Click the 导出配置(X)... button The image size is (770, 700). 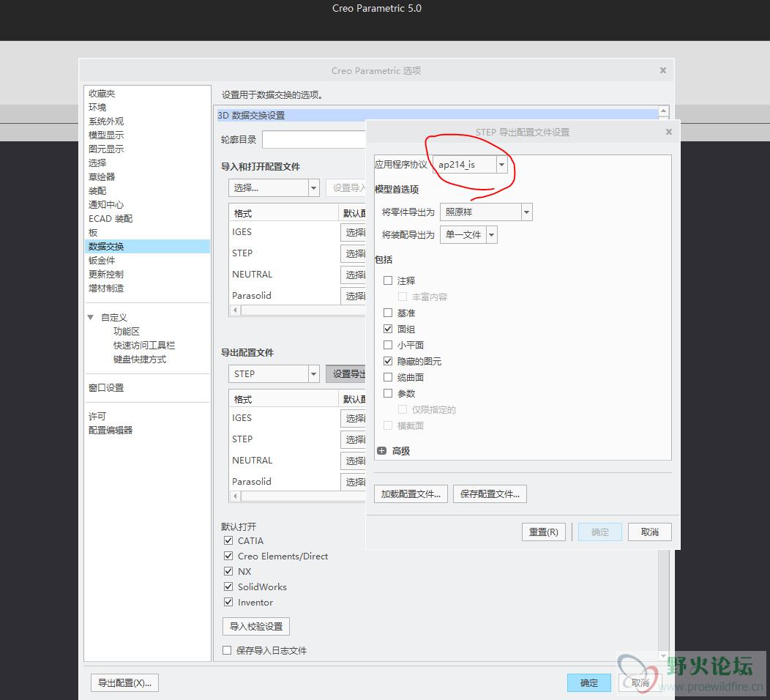pos(124,683)
